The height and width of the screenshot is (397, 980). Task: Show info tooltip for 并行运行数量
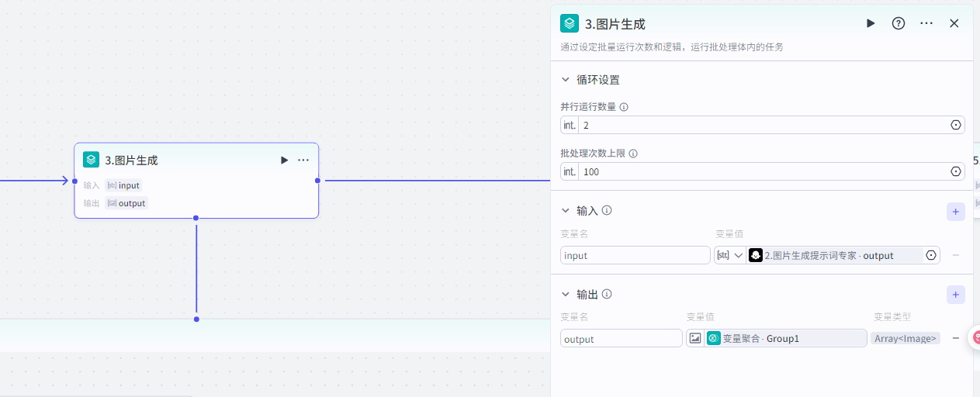pyautogui.click(x=624, y=107)
